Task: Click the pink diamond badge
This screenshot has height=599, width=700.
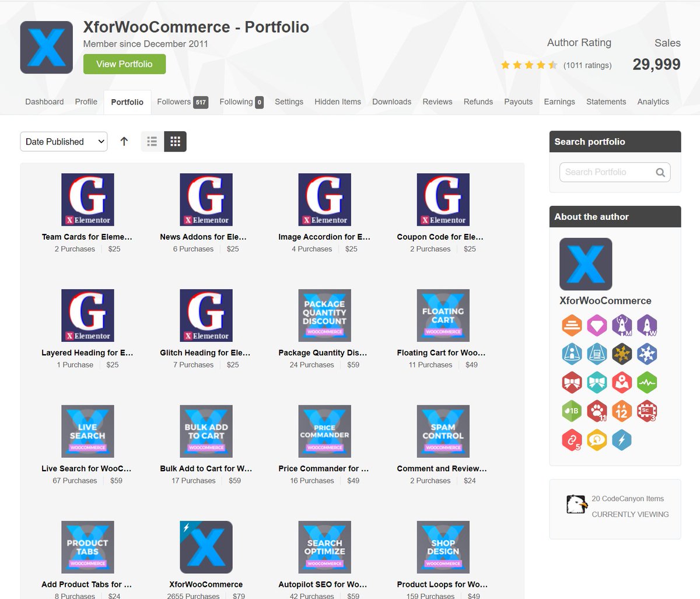Action: click(x=597, y=325)
